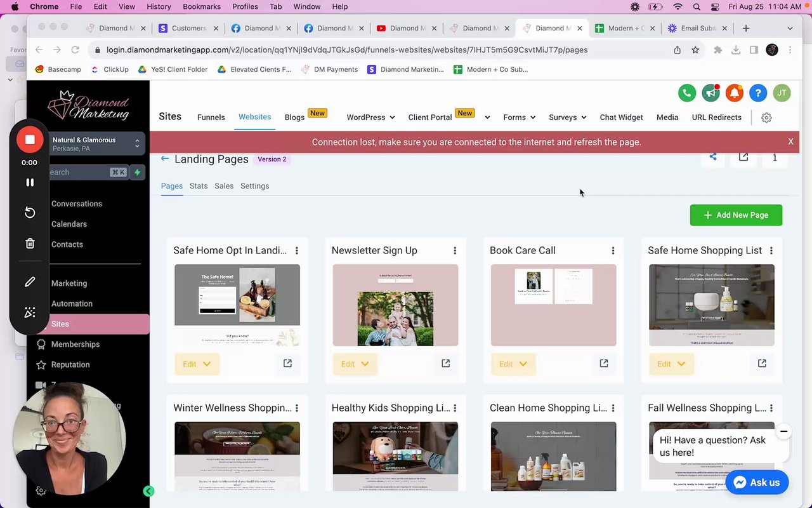
Task: Bookmark this page with the star icon
Action: 695,50
